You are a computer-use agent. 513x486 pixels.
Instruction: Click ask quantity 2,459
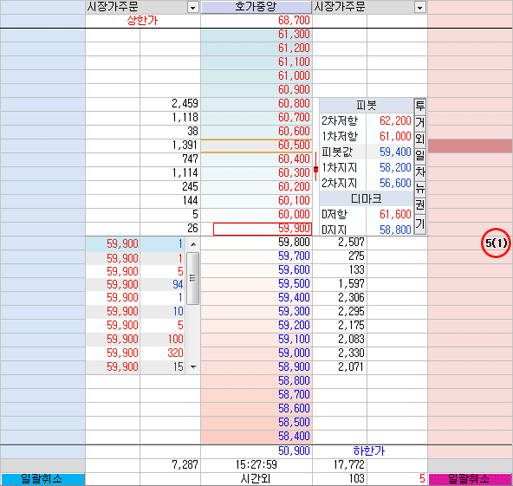tap(170, 104)
